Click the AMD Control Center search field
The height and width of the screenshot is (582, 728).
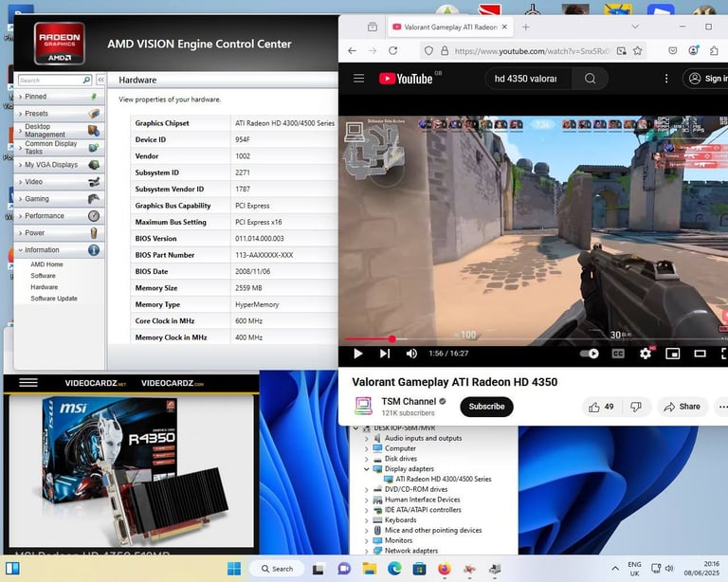coord(49,81)
